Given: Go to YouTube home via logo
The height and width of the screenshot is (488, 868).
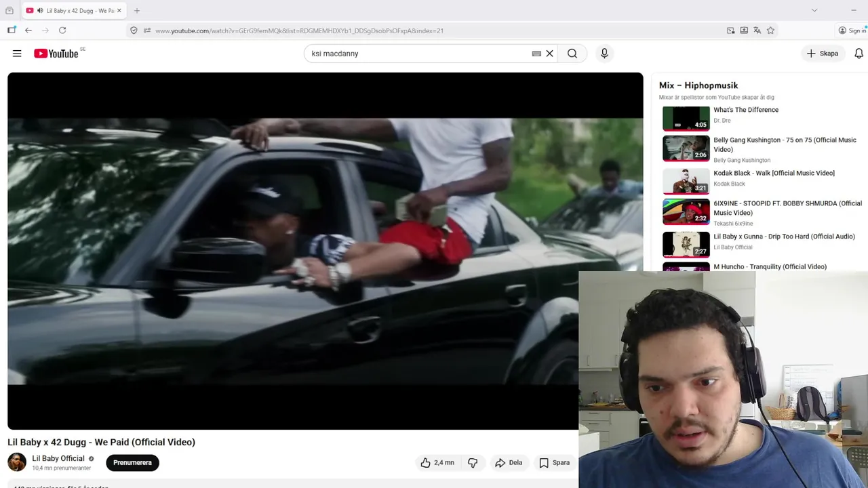Looking at the screenshot, I should click(x=56, y=54).
